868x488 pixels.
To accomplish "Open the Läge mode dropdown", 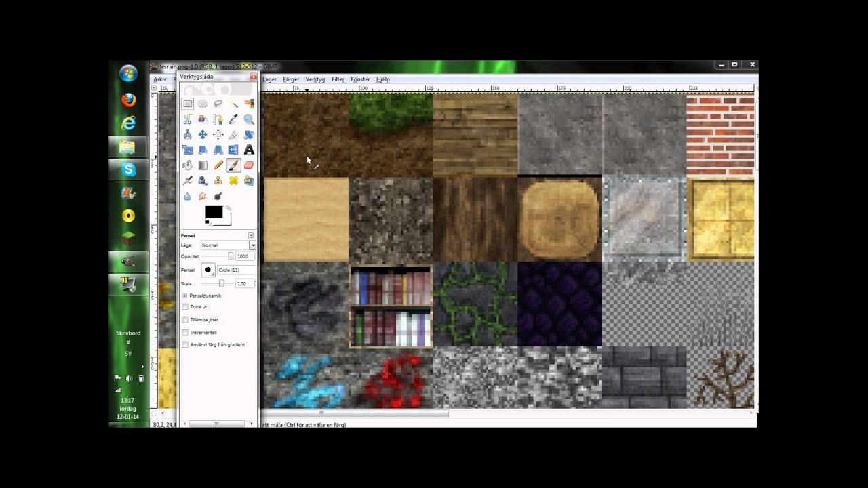I will click(228, 245).
